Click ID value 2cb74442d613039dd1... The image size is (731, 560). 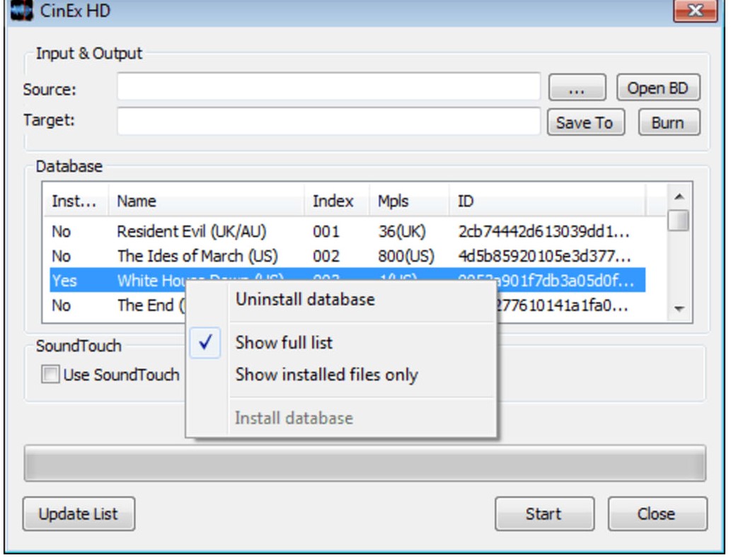tap(543, 231)
